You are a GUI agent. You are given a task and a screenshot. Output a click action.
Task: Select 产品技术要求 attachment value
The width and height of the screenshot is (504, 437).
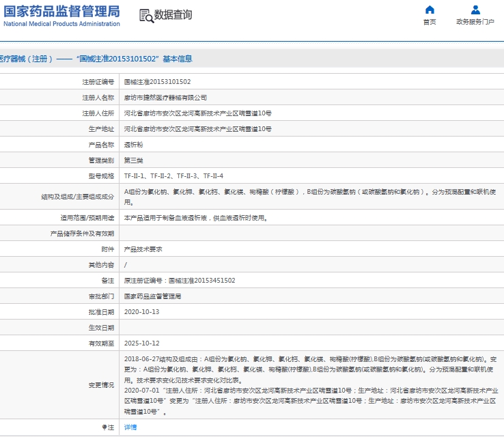(x=143, y=249)
